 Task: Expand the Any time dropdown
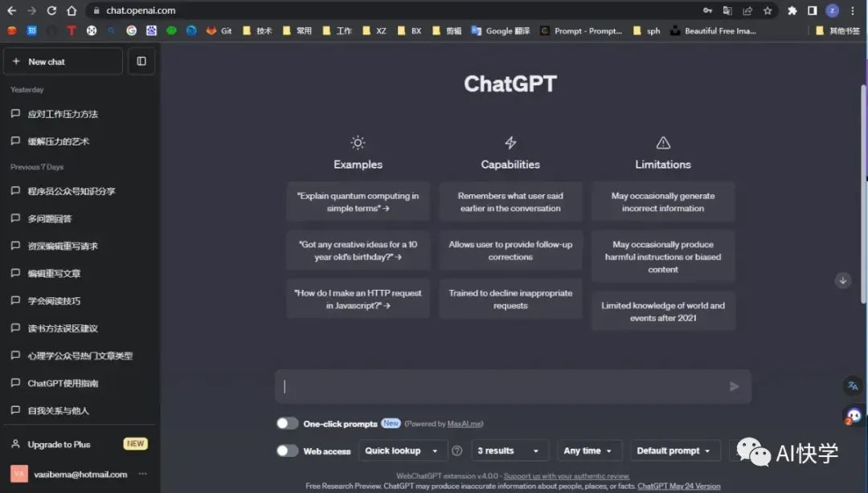(x=589, y=450)
